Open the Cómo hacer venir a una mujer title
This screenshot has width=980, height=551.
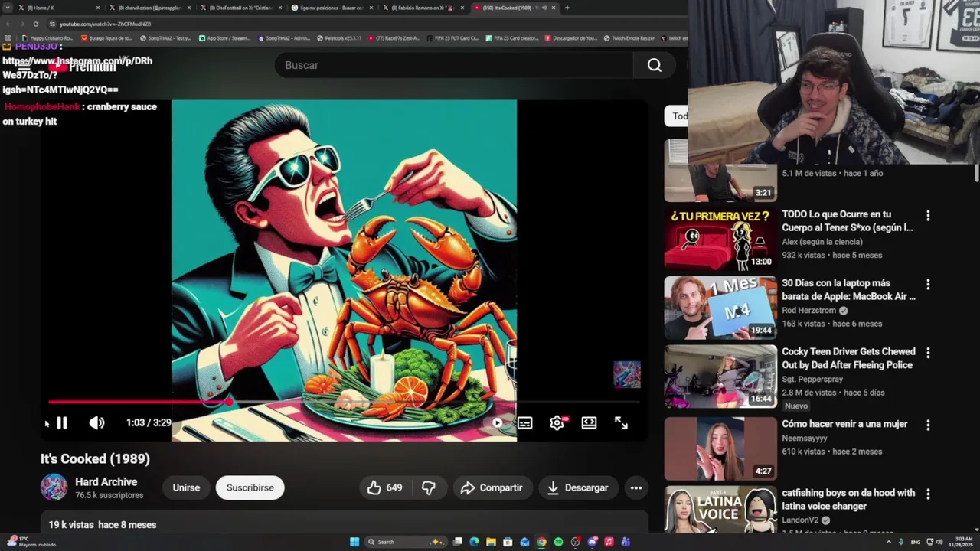click(844, 424)
